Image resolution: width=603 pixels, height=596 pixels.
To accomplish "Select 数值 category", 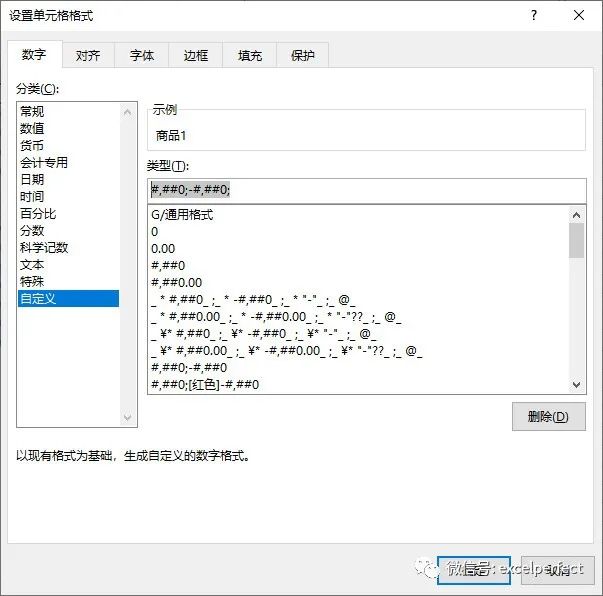I will [x=68, y=128].
